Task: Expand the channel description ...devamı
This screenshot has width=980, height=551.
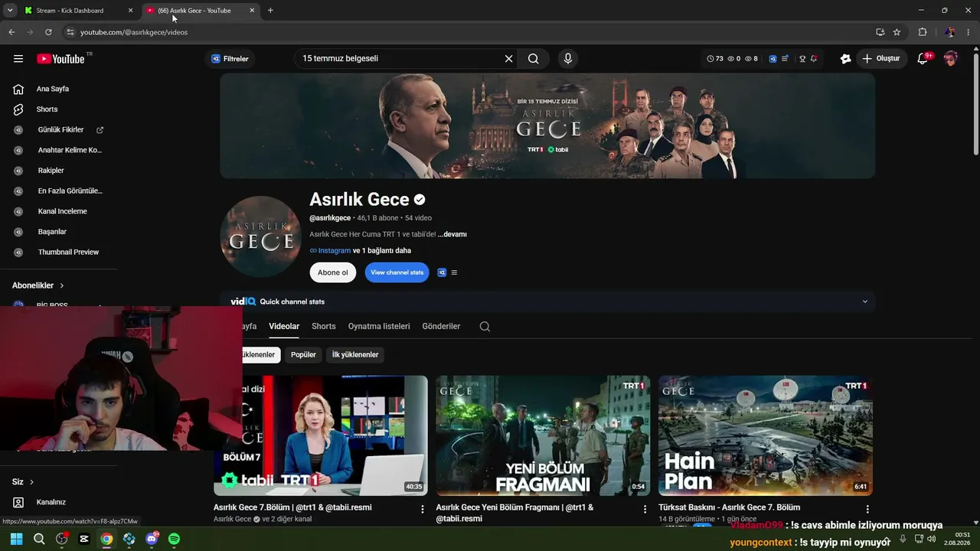Action: [452, 234]
